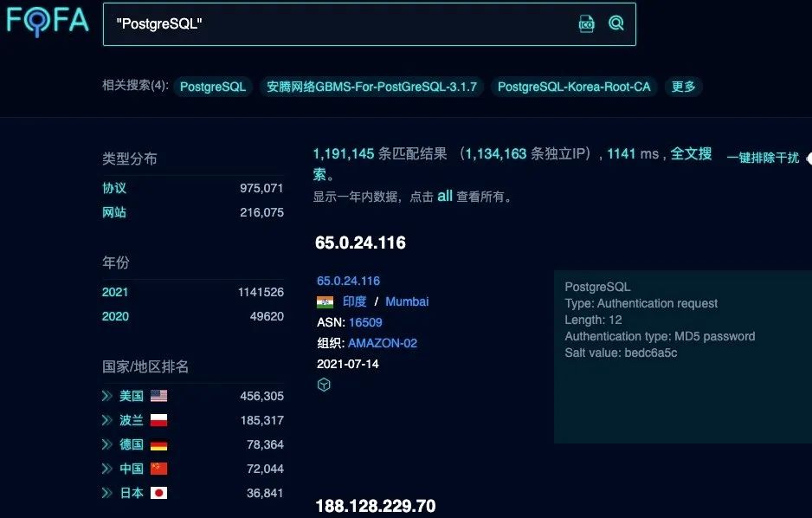Viewport: 812px width, 518px height.
Task: Click the magnifier search icon
Action: point(615,23)
